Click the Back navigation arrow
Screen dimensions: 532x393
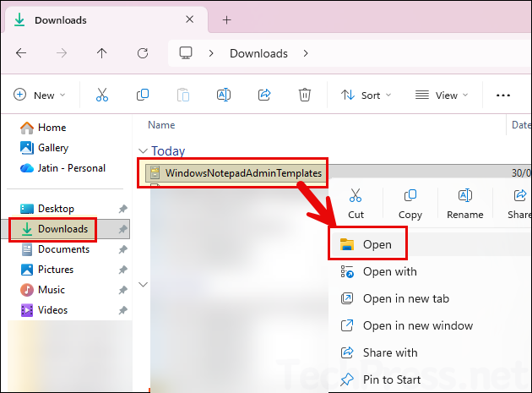(21, 53)
